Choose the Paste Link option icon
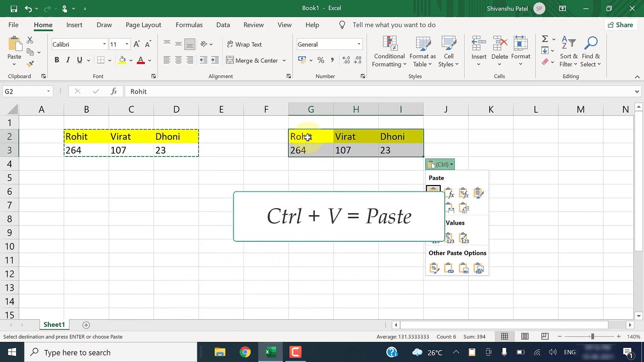644x362 pixels. point(449,268)
